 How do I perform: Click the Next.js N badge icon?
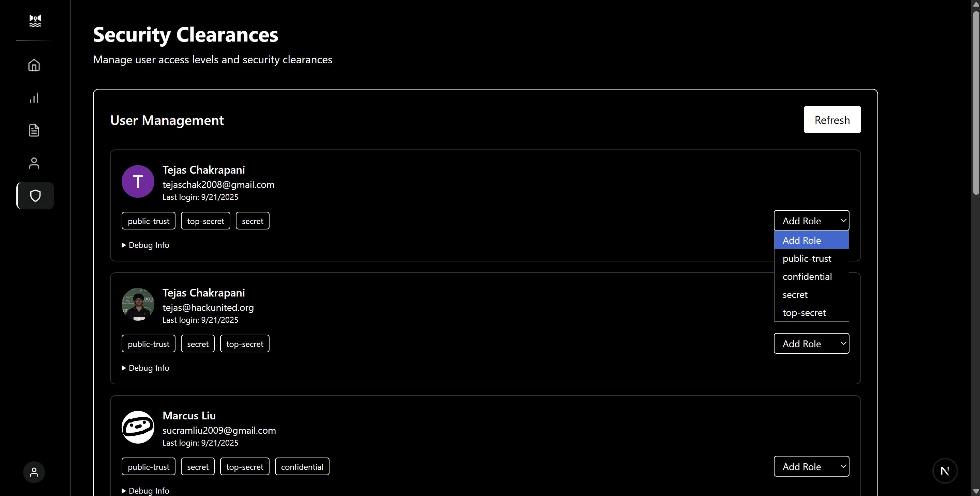click(x=945, y=471)
